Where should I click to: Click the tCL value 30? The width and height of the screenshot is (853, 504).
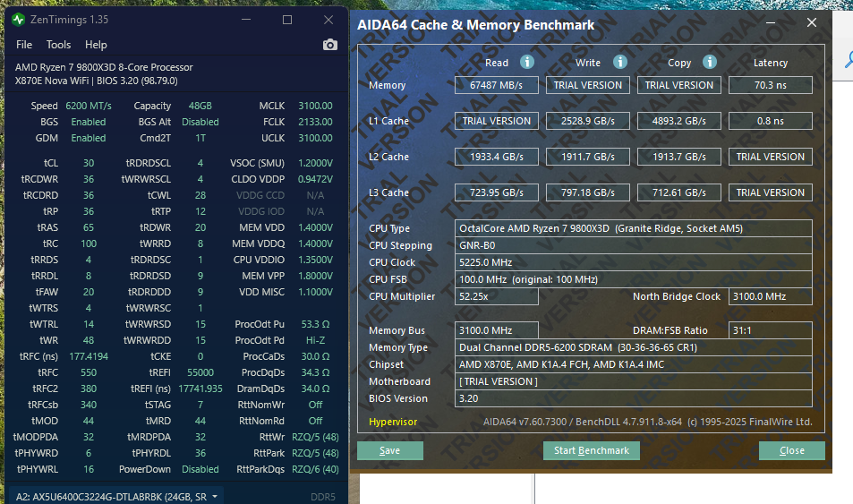tap(89, 163)
